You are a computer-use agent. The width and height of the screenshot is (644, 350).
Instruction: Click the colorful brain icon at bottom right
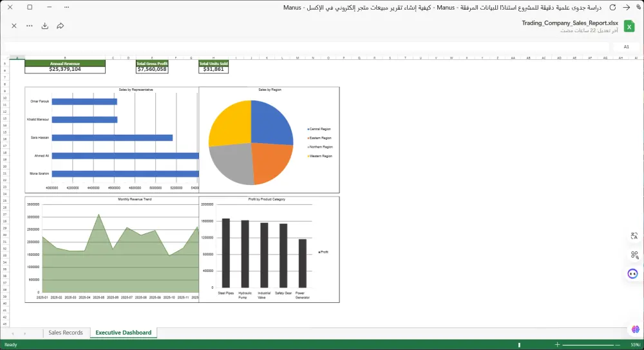click(636, 329)
